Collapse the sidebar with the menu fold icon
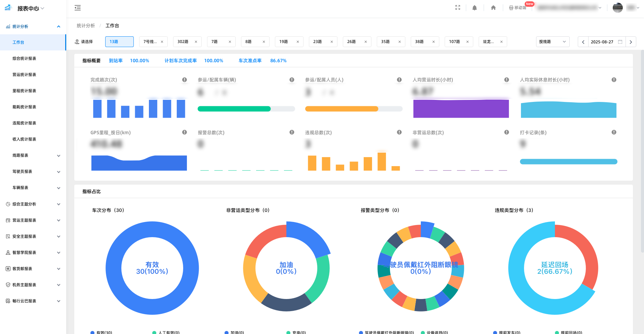Image resolution: width=644 pixels, height=334 pixels. click(78, 8)
